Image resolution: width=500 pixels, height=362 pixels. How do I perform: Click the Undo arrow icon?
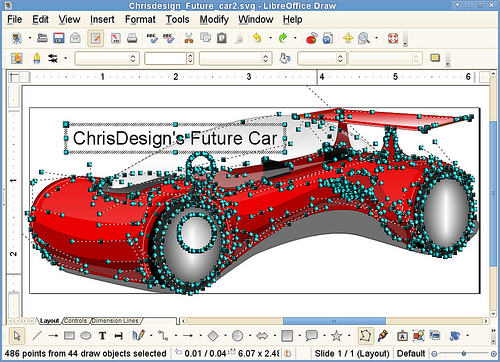[257, 38]
